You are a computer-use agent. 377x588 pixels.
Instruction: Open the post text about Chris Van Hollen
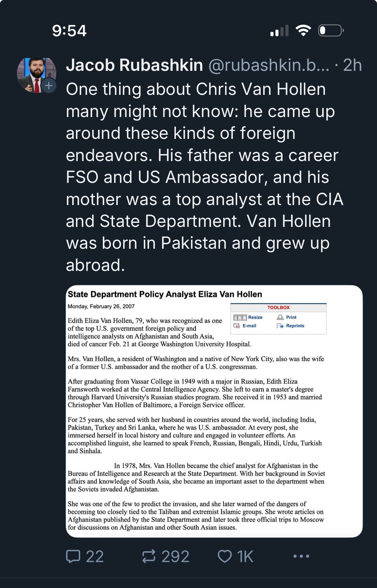pos(204,177)
